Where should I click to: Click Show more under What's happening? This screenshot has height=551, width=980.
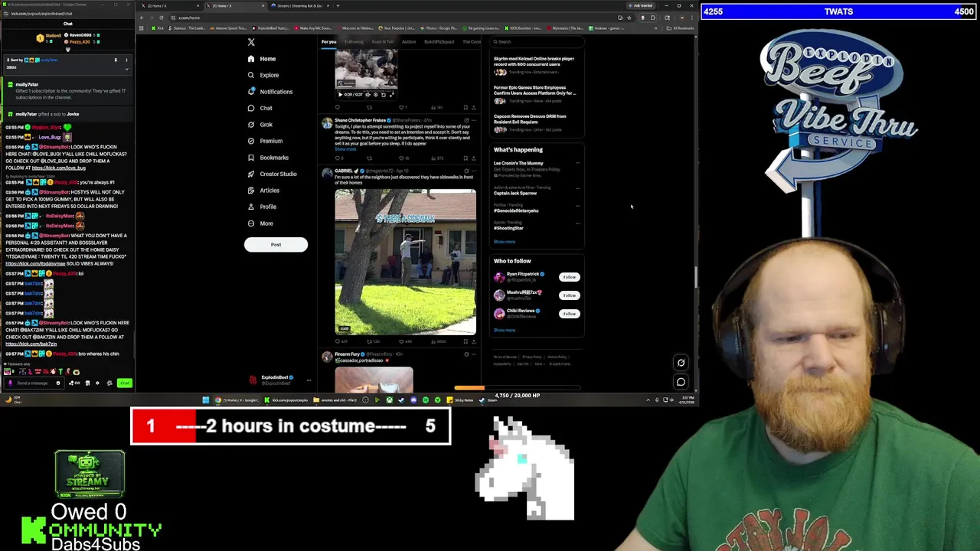pos(504,242)
